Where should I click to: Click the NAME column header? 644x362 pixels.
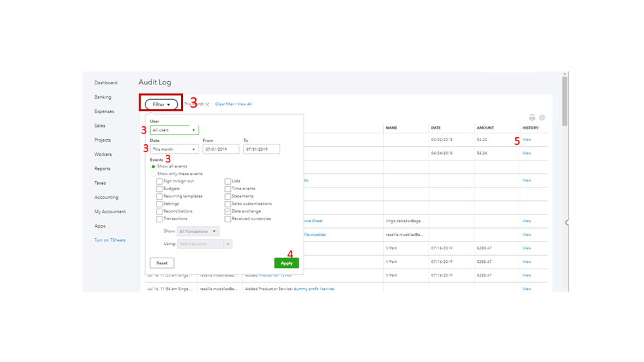pos(392,128)
